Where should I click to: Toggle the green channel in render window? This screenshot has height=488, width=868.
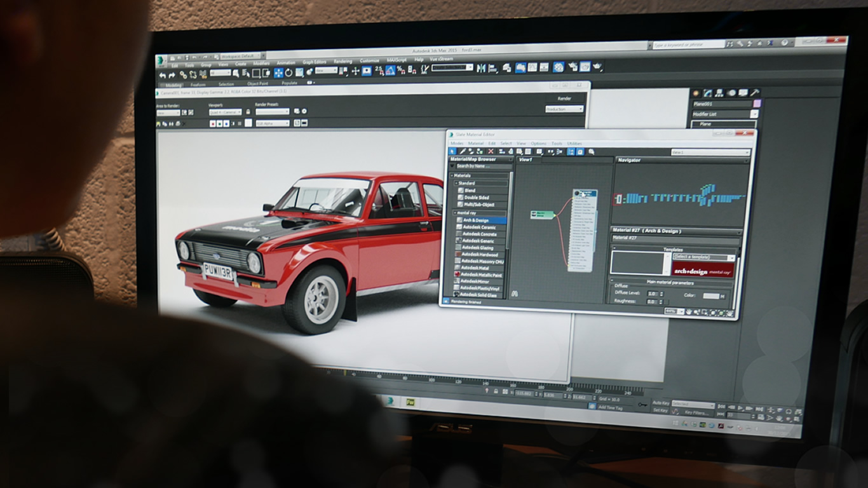220,123
